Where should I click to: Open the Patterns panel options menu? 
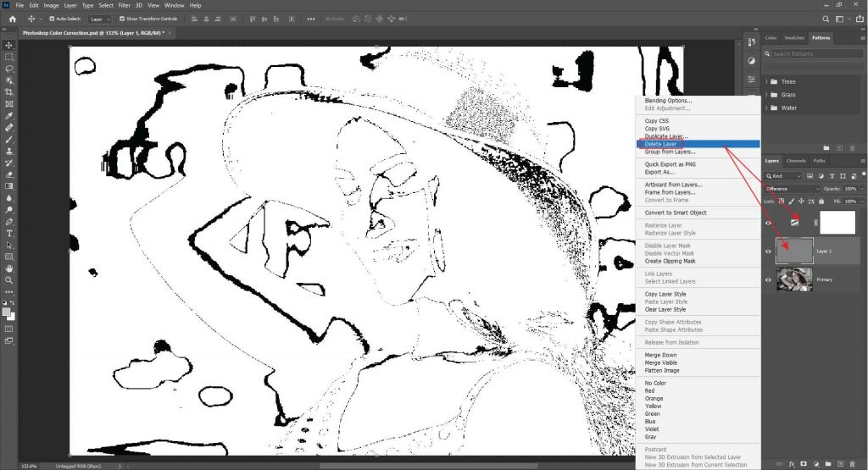click(x=862, y=38)
